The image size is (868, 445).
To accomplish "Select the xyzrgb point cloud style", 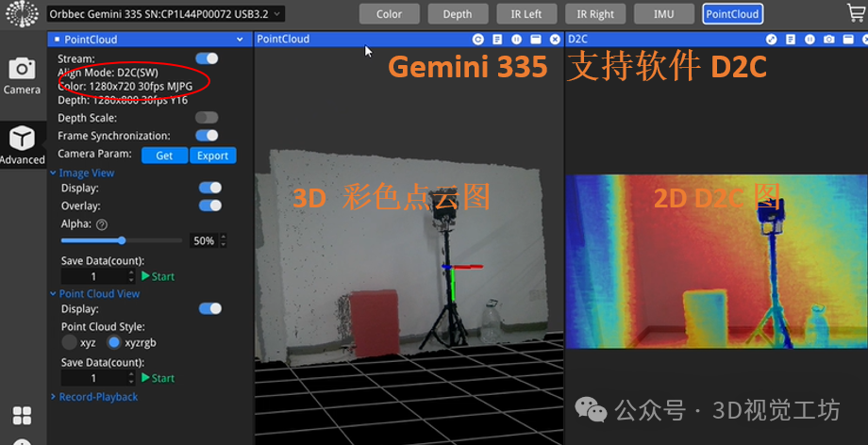I will [x=114, y=342].
